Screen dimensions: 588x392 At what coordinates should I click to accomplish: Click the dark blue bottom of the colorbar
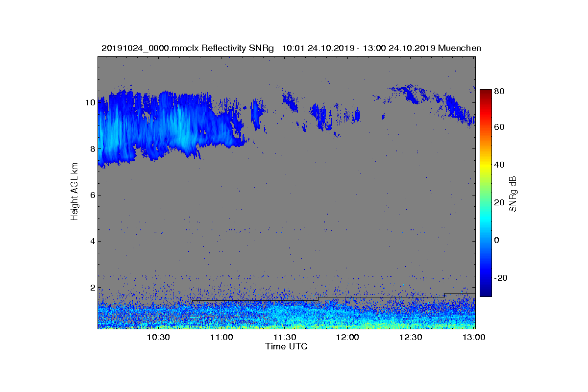(486, 292)
